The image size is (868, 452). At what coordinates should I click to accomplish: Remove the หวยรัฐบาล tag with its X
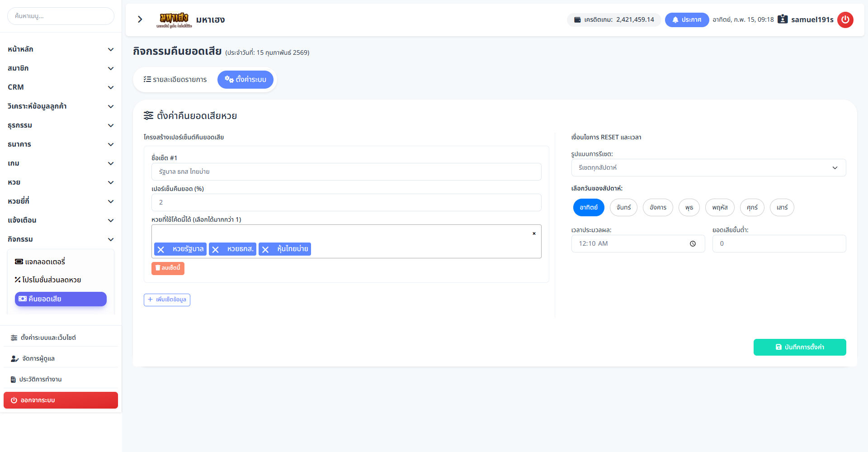(161, 249)
